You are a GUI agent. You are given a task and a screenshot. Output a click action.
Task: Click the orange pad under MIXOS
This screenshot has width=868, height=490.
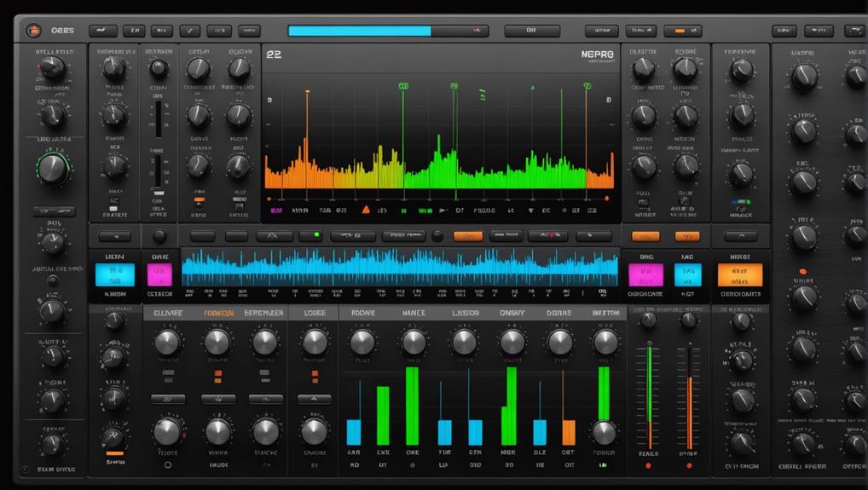tap(740, 275)
